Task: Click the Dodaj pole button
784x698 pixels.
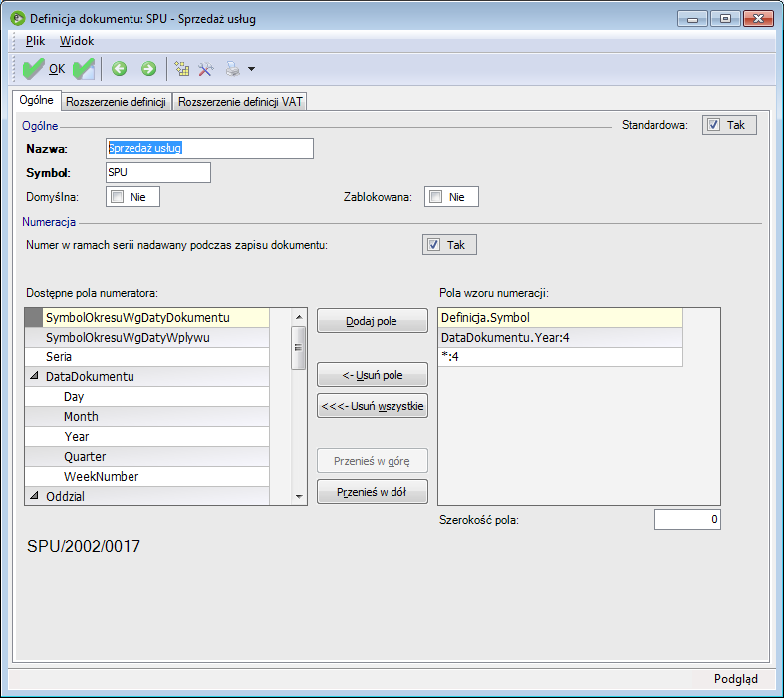Action: pyautogui.click(x=373, y=321)
